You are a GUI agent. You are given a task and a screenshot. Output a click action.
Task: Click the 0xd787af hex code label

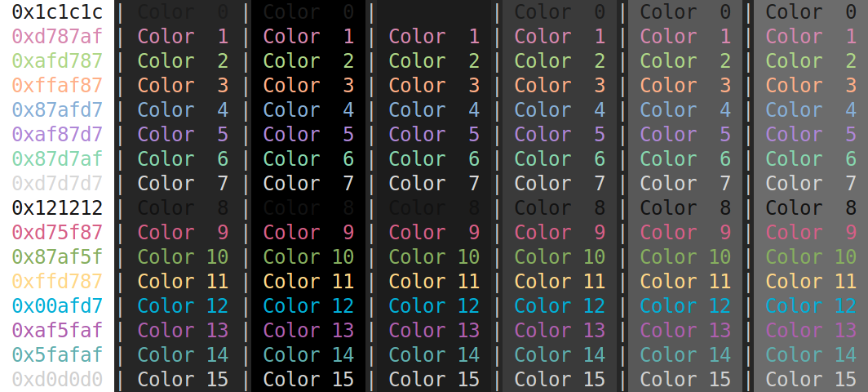tap(57, 37)
